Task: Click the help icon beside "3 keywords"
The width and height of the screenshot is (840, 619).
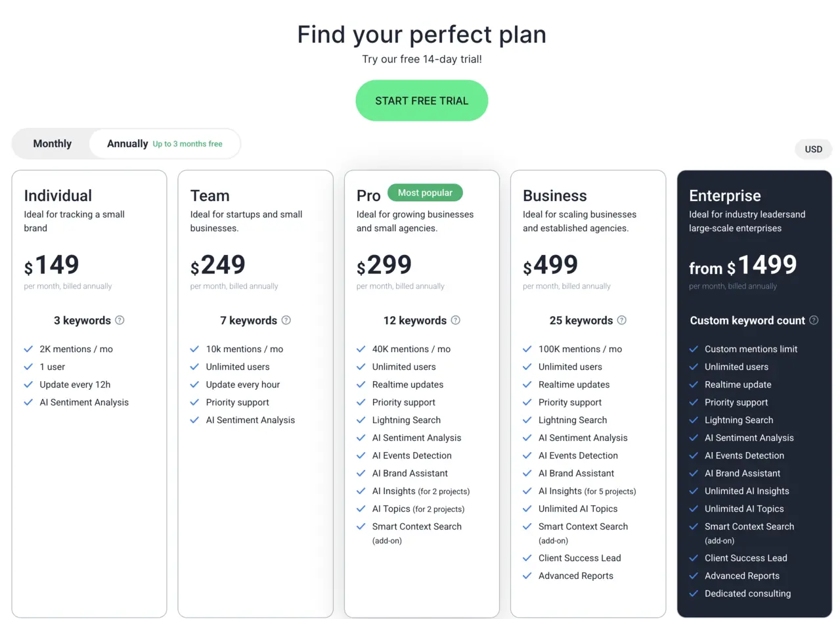Action: coord(120,321)
